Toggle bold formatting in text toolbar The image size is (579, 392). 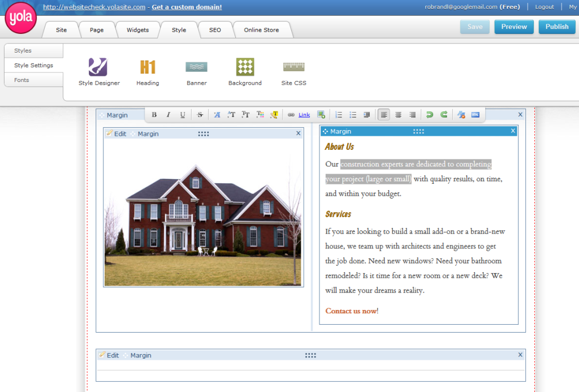[x=154, y=115]
